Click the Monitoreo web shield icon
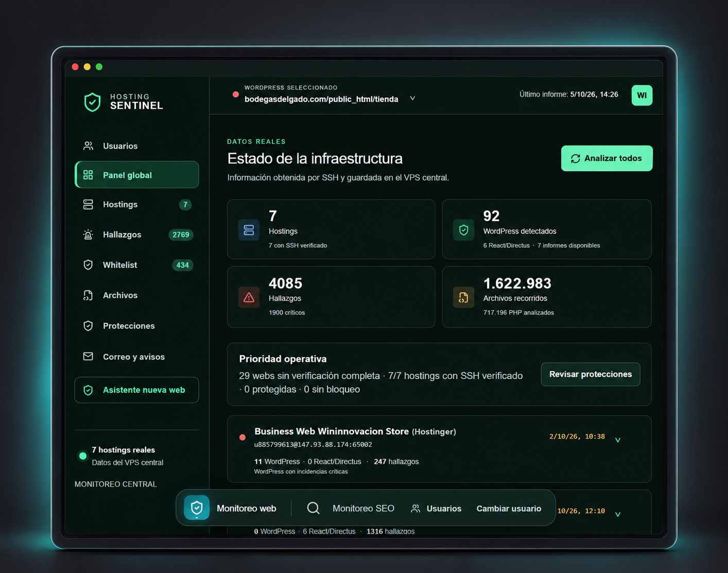728x573 pixels. pos(197,508)
